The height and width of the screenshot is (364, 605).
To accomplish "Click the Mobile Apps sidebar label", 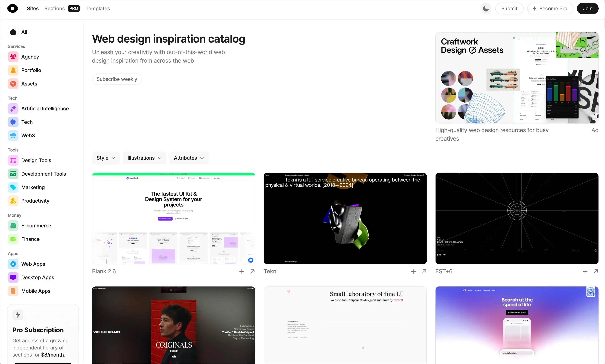I will pyautogui.click(x=36, y=291).
